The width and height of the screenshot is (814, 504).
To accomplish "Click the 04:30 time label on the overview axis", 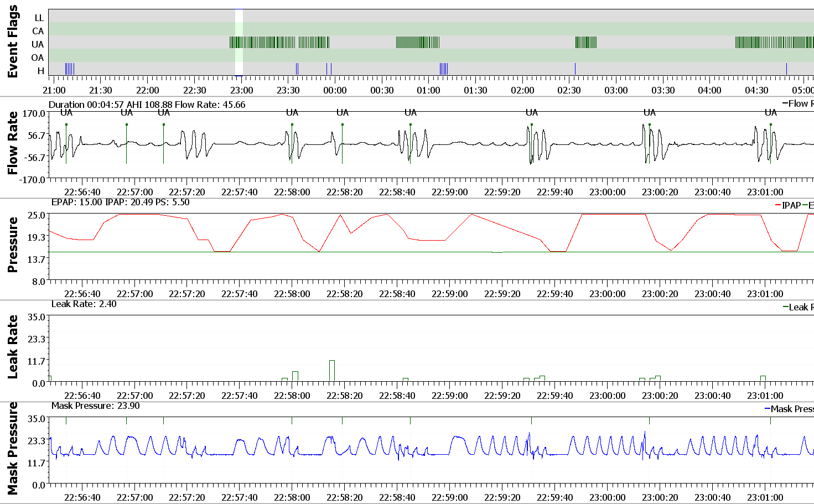I will pos(756,90).
